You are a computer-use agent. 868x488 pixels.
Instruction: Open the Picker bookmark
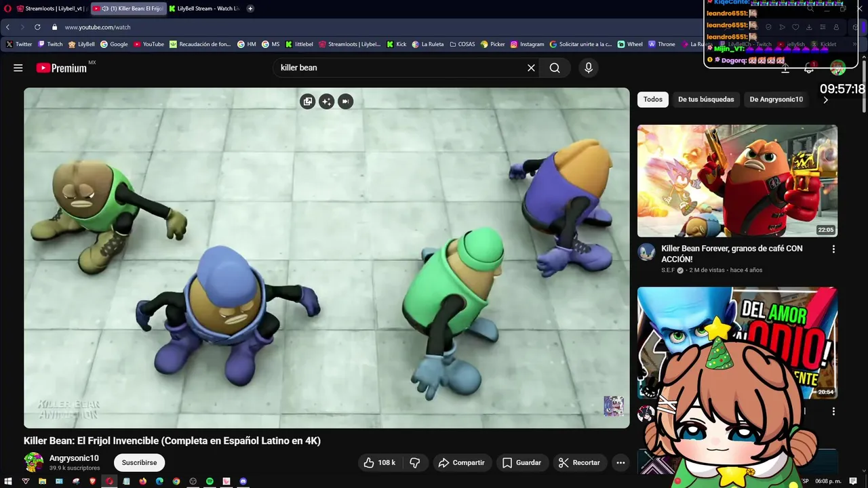[493, 44]
